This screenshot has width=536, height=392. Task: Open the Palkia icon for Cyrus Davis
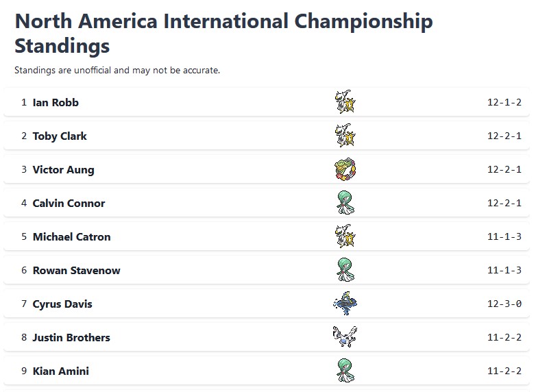345,303
